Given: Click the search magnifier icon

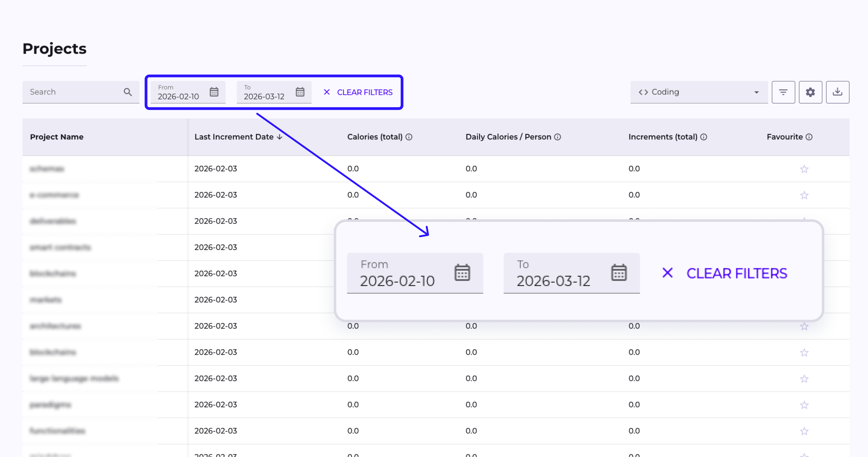Looking at the screenshot, I should (x=128, y=92).
